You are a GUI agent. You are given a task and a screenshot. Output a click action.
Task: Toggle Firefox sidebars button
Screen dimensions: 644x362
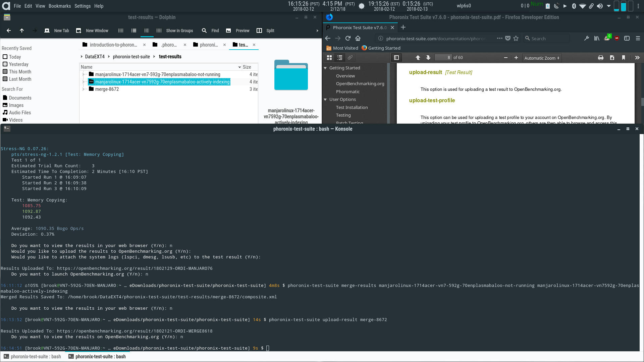pos(627,38)
